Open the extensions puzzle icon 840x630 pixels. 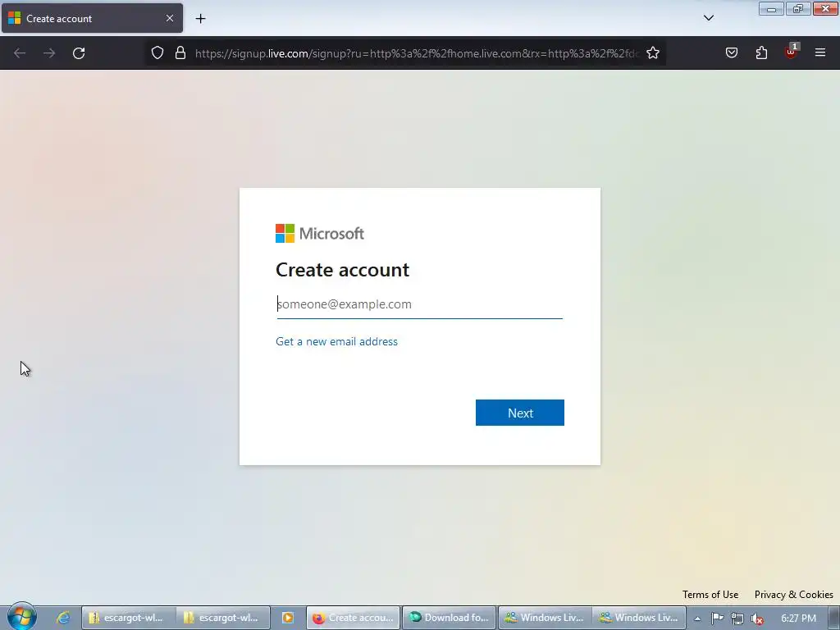point(761,52)
